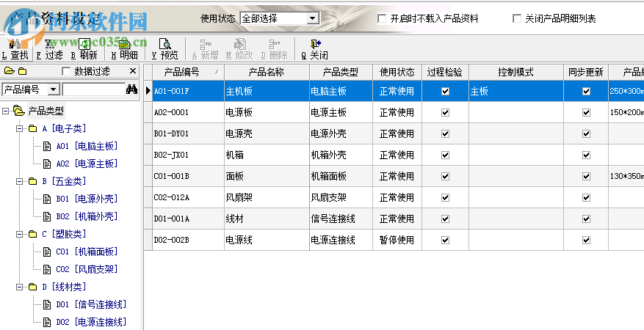This screenshot has height=330, width=644.
Task: Open the 使用状态 dropdown showing 全部选择
Action: pos(313,18)
